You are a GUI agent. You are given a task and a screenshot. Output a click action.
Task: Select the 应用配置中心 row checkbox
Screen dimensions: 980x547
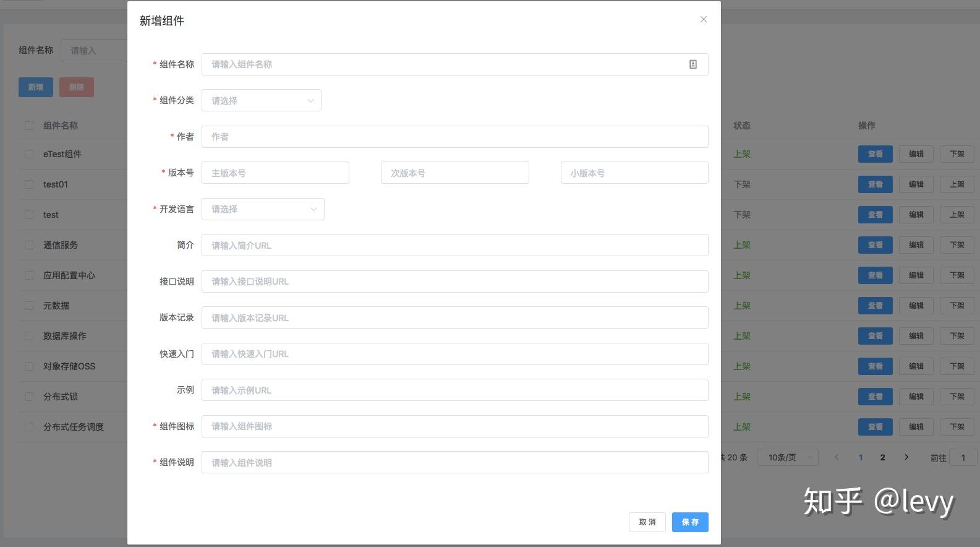29,275
